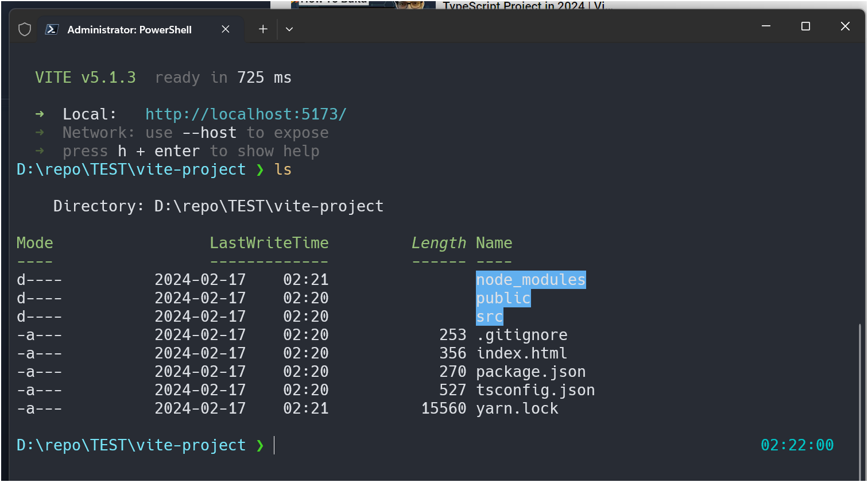Close the Administrator: PowerShell tab
The image size is (868, 482).
coord(226,29)
